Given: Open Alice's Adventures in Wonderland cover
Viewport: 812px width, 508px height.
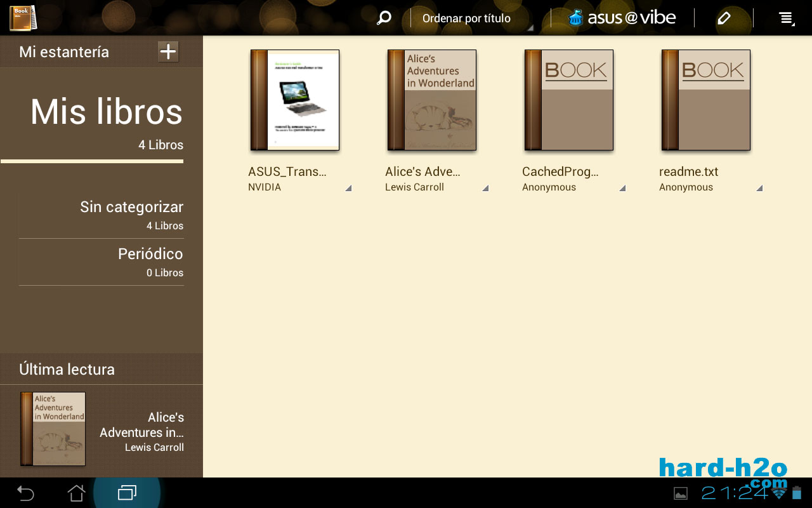Looking at the screenshot, I should 432,100.
